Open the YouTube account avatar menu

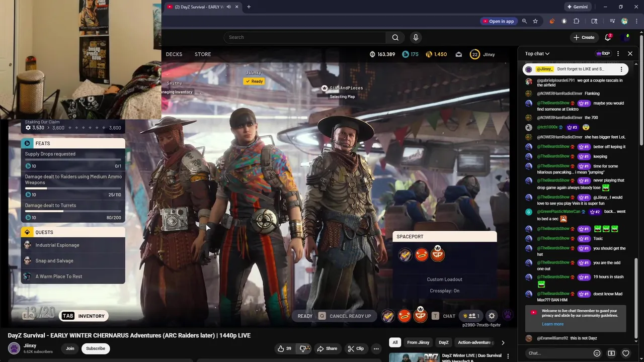coord(626,37)
